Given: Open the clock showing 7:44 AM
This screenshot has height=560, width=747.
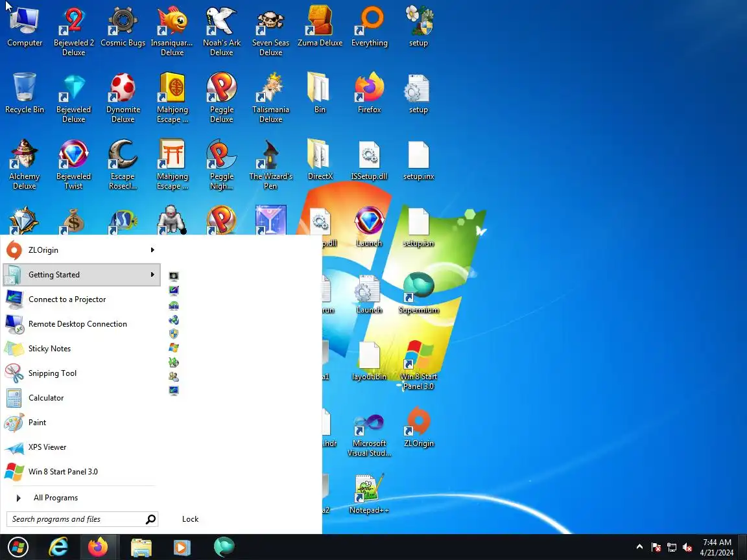Looking at the screenshot, I should 717,547.
